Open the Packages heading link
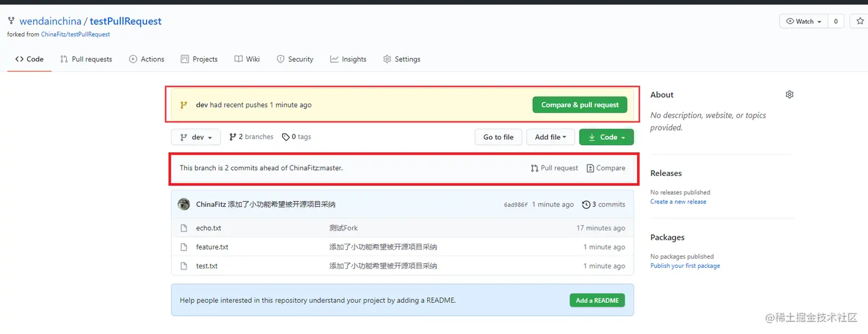The height and width of the screenshot is (334, 868). point(668,237)
